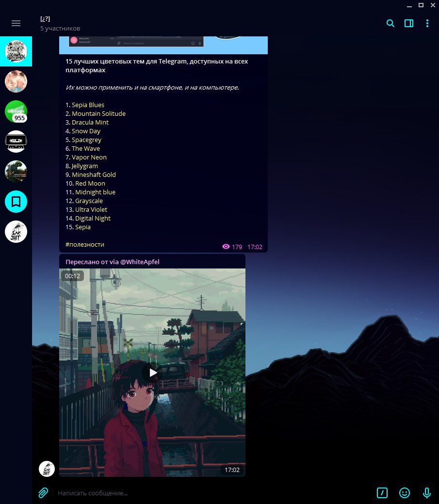439x504 pixels.
Task: Select the active chat with COPS avatar
Action: (x=16, y=51)
